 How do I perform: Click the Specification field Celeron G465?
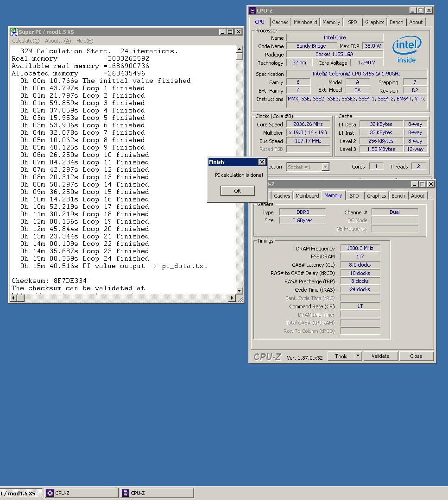point(356,74)
